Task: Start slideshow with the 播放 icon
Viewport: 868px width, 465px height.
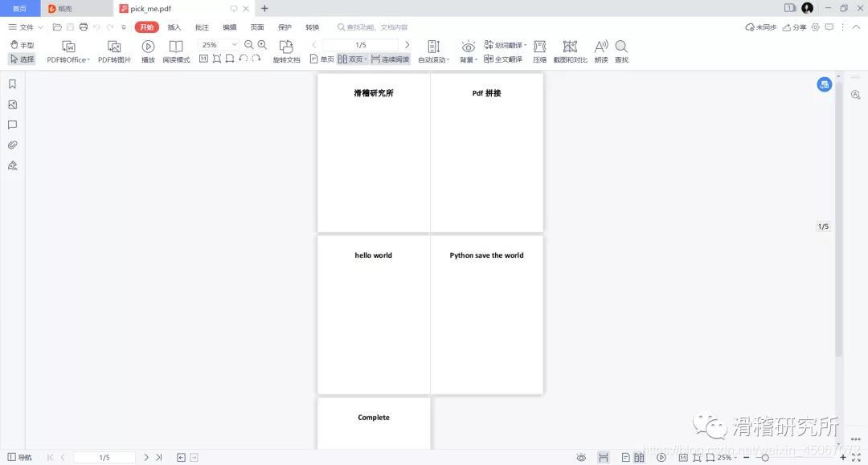Action: [148, 51]
